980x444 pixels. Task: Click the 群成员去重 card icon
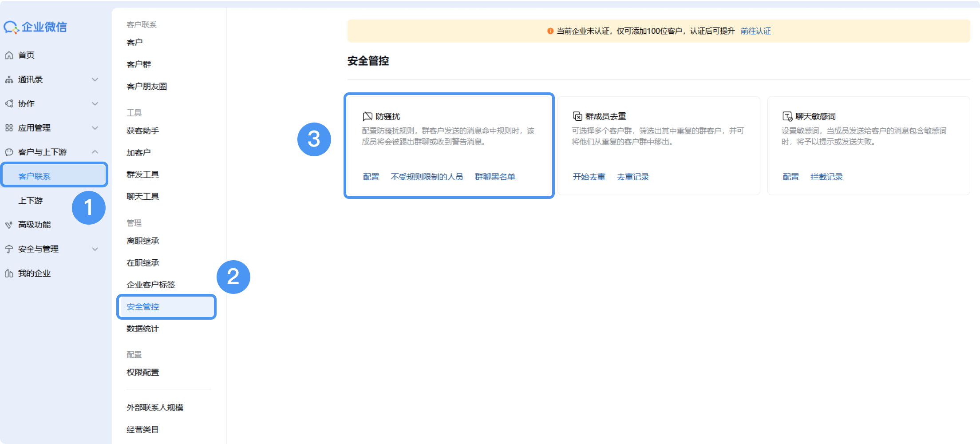pos(577,116)
